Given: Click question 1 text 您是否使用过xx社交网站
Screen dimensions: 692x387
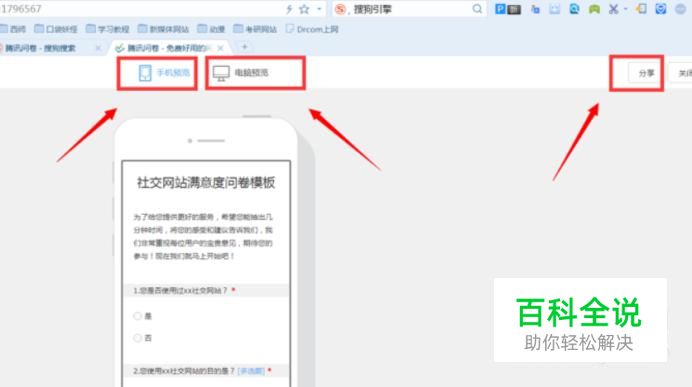Looking at the screenshot, I should 181,290.
